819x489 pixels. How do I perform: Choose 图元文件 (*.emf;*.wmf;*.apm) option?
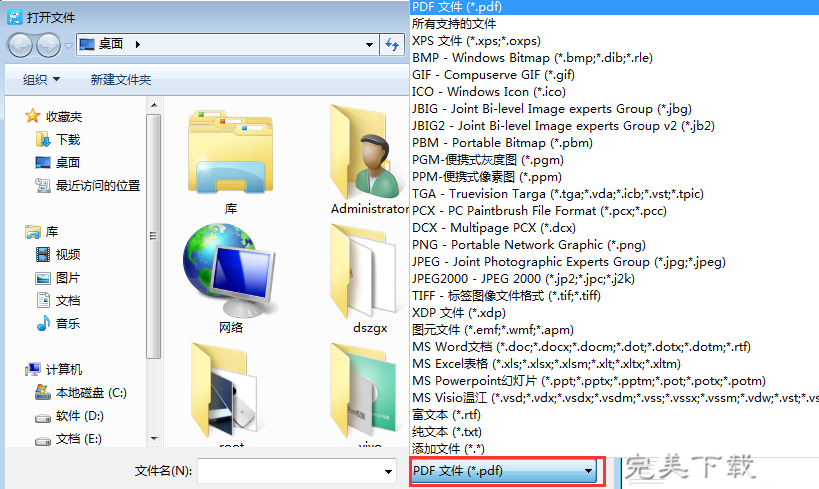point(614,330)
